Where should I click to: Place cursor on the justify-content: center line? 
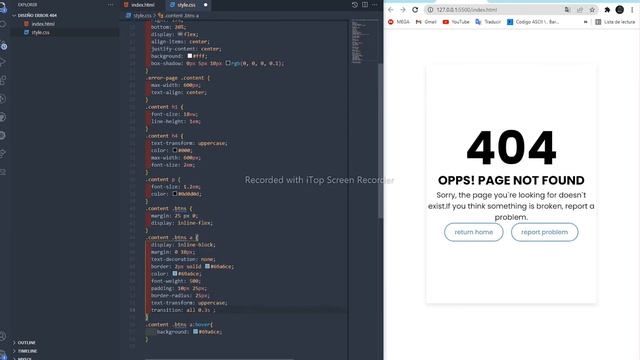tap(186, 49)
